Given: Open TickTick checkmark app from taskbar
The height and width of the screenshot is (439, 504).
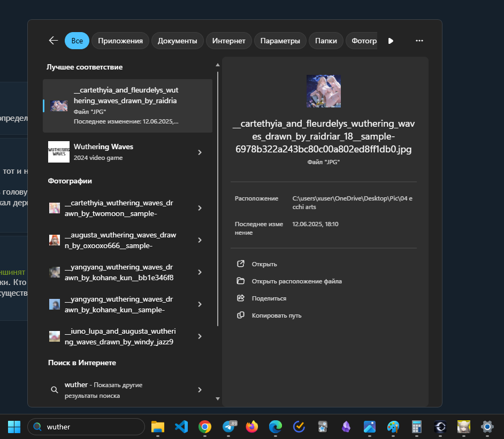Looking at the screenshot, I should point(299,427).
